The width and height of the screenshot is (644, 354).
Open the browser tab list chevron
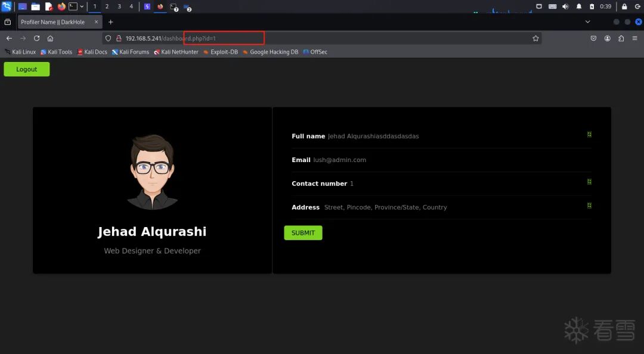click(587, 21)
